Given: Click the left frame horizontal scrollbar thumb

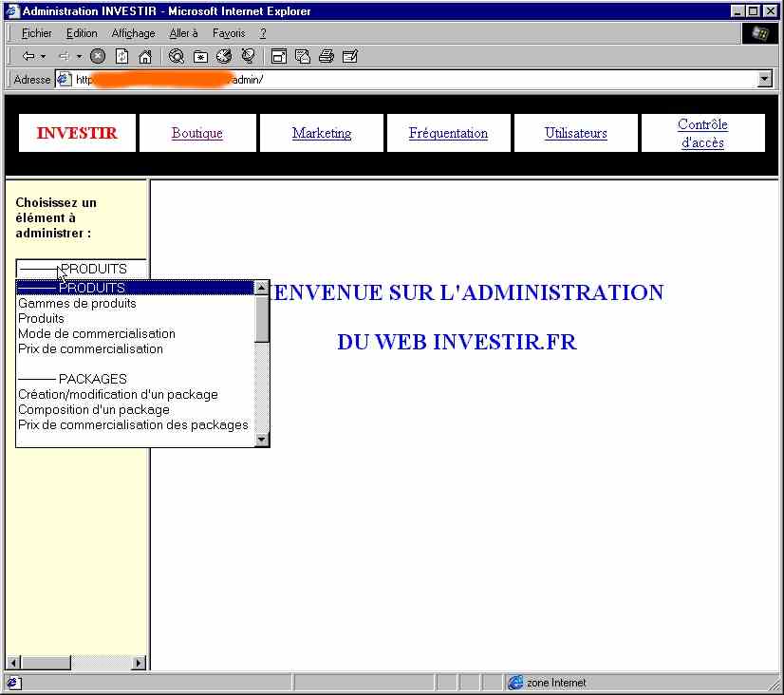Looking at the screenshot, I should click(x=46, y=663).
